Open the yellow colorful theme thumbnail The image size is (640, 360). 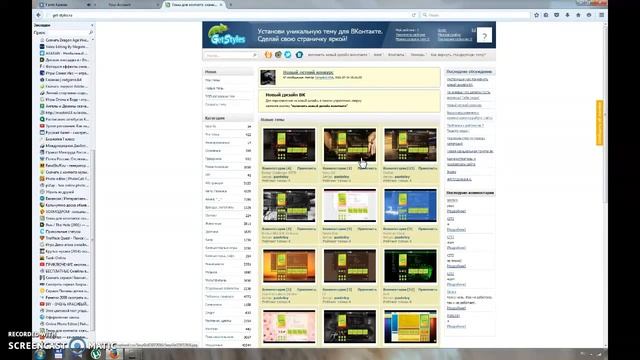(410, 327)
